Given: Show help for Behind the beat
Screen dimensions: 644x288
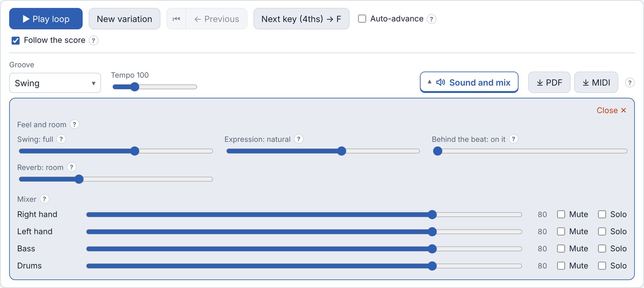Looking at the screenshot, I should (513, 139).
